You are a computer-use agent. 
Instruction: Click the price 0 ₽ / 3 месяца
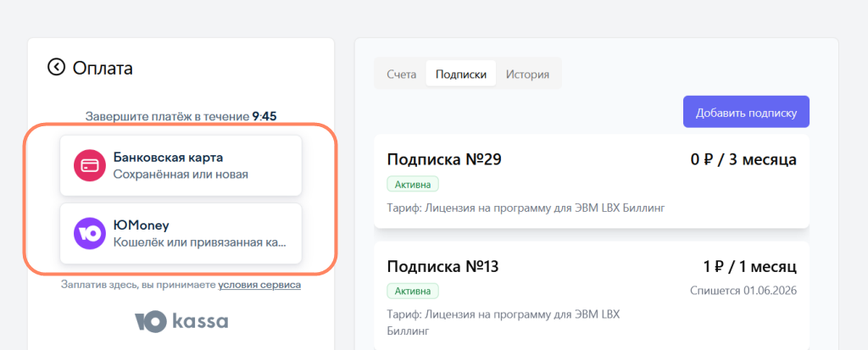click(x=743, y=160)
